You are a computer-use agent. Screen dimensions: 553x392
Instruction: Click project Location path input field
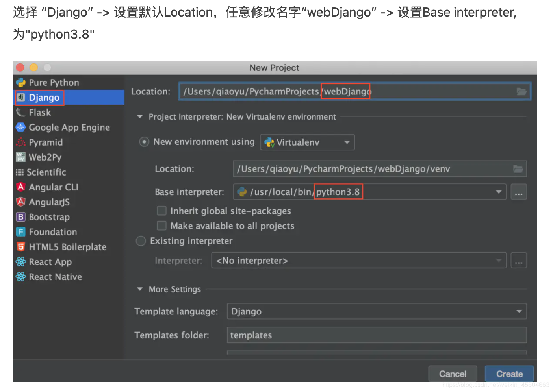[355, 92]
